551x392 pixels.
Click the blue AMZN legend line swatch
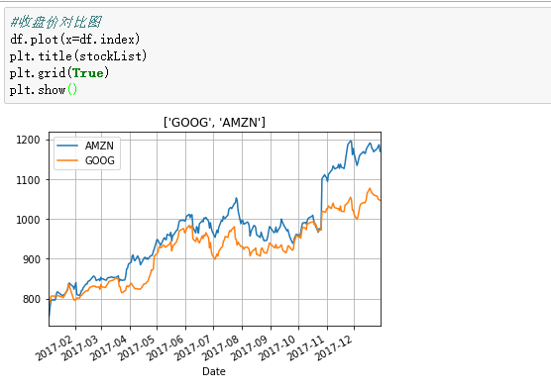(x=67, y=146)
